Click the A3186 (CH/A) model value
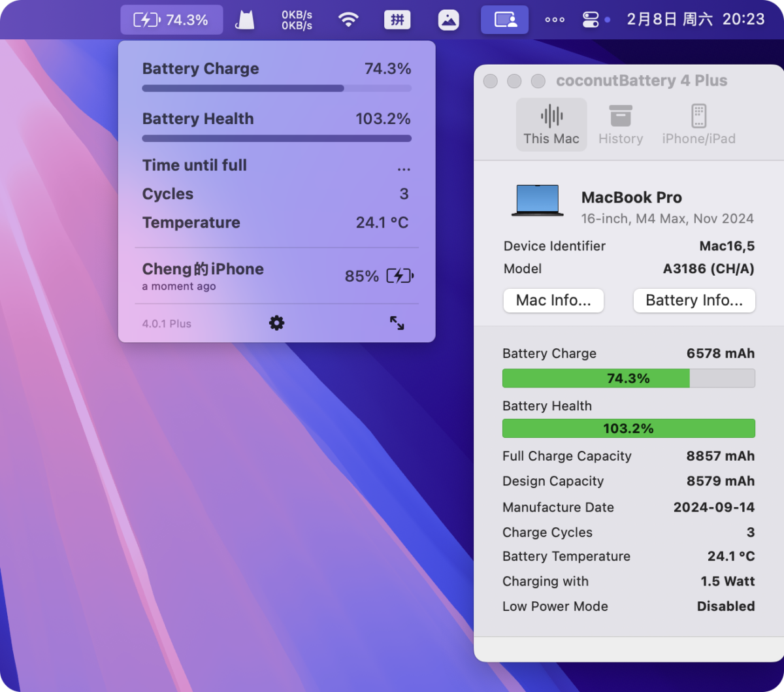The width and height of the screenshot is (784, 692). click(709, 269)
